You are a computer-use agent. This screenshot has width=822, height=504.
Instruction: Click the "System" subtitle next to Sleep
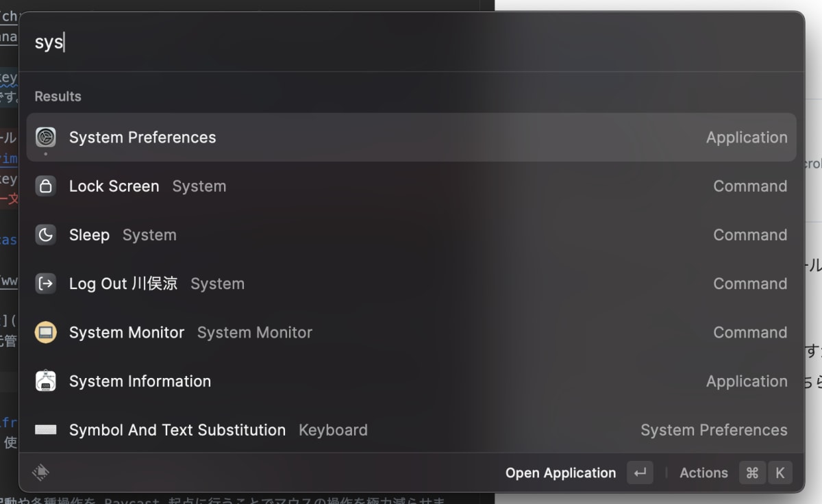click(149, 235)
